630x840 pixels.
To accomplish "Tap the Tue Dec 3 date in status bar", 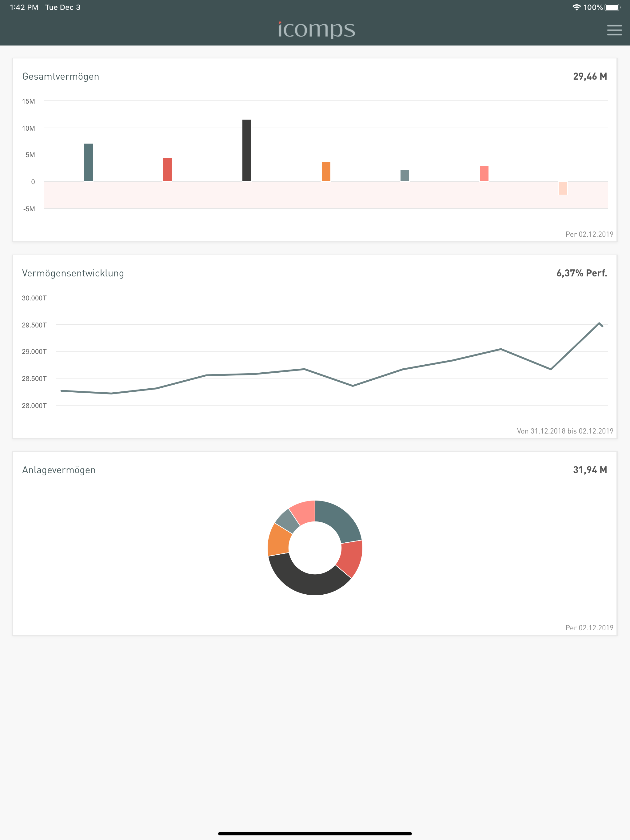I will pos(63,7).
